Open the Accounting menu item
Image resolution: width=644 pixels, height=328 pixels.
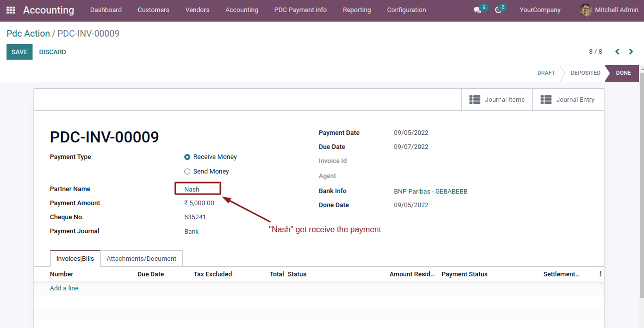click(x=242, y=10)
